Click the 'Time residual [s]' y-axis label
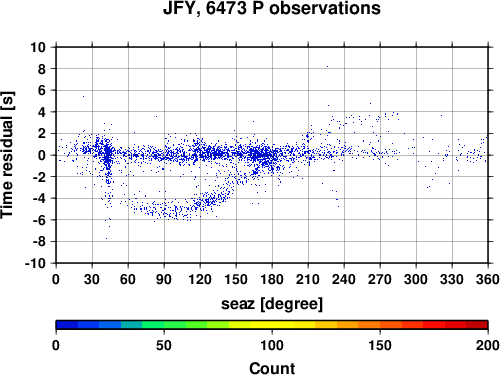 [7, 155]
